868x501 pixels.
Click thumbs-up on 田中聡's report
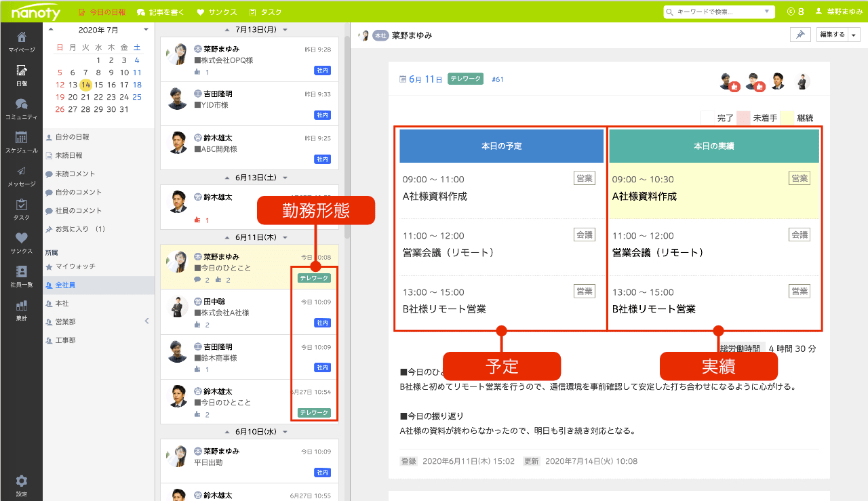click(198, 325)
